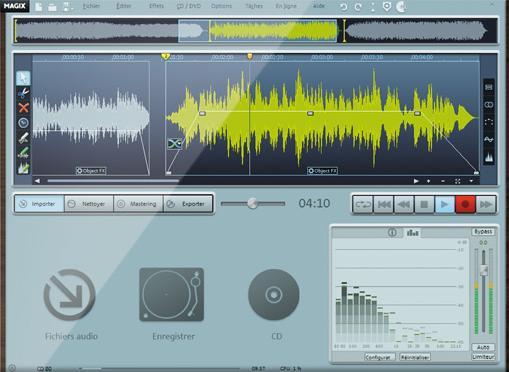Click the middle volume curve handle on yellow object

tap(310, 113)
